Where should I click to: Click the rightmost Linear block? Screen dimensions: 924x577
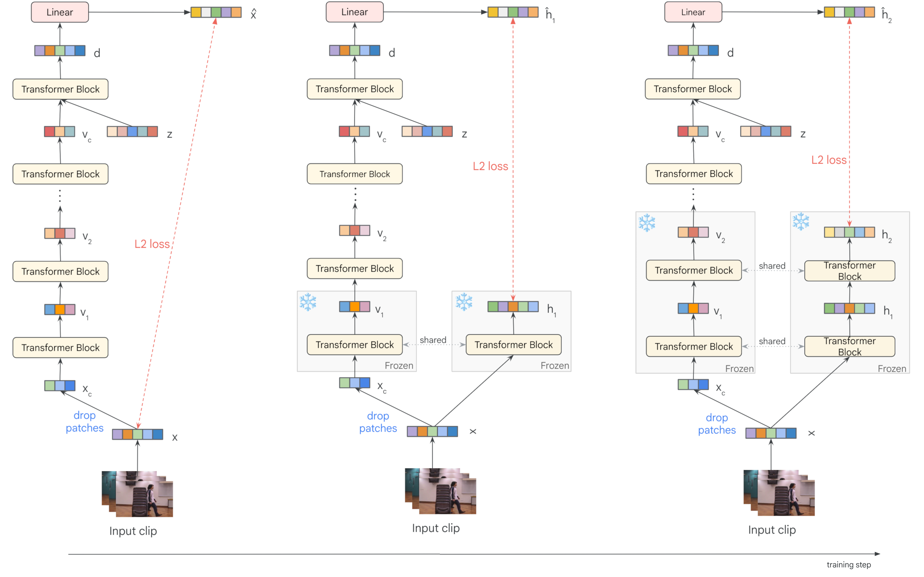click(x=693, y=12)
